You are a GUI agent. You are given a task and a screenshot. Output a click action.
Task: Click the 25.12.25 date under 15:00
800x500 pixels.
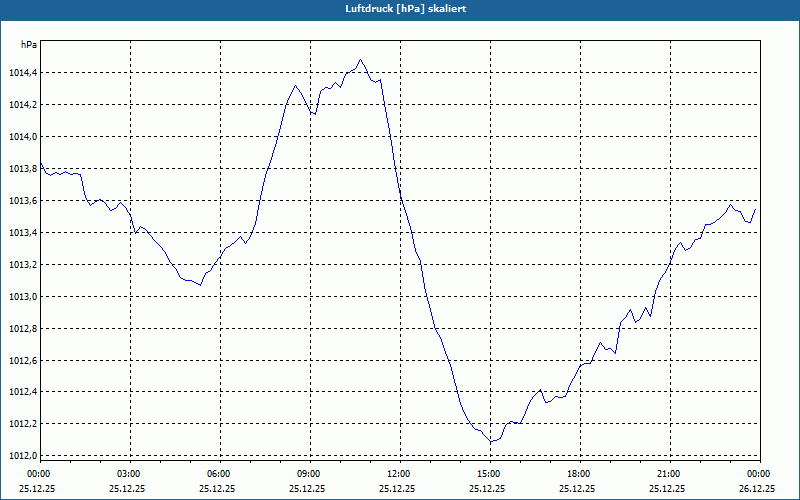487,488
